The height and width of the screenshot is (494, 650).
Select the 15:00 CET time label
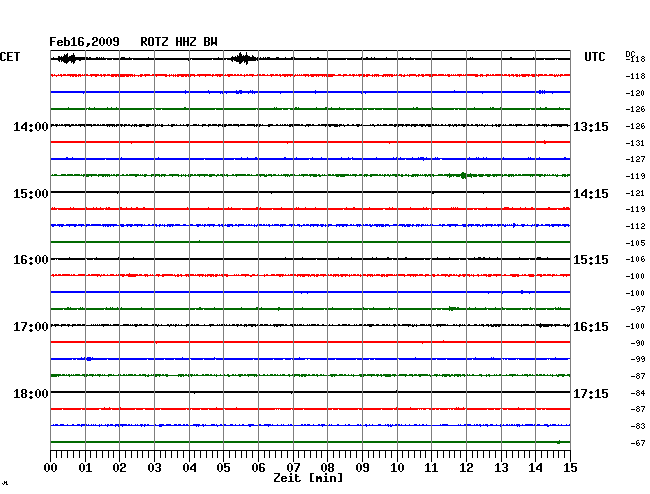31,194
